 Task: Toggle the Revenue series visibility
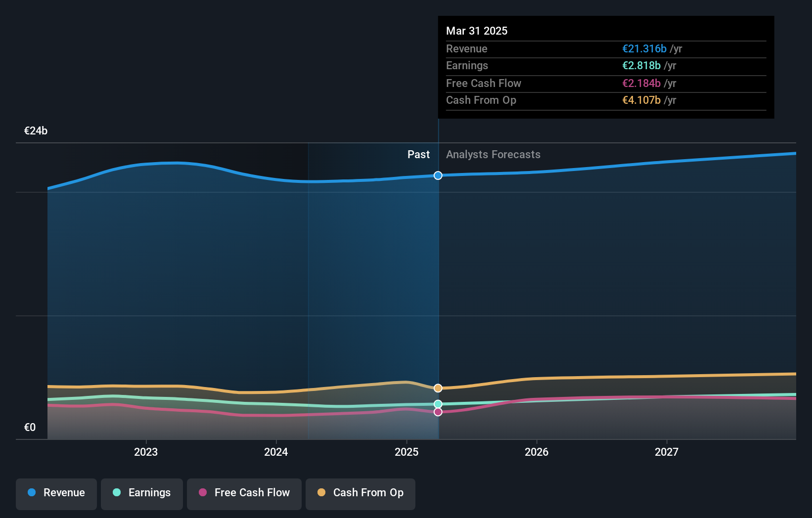(x=56, y=493)
